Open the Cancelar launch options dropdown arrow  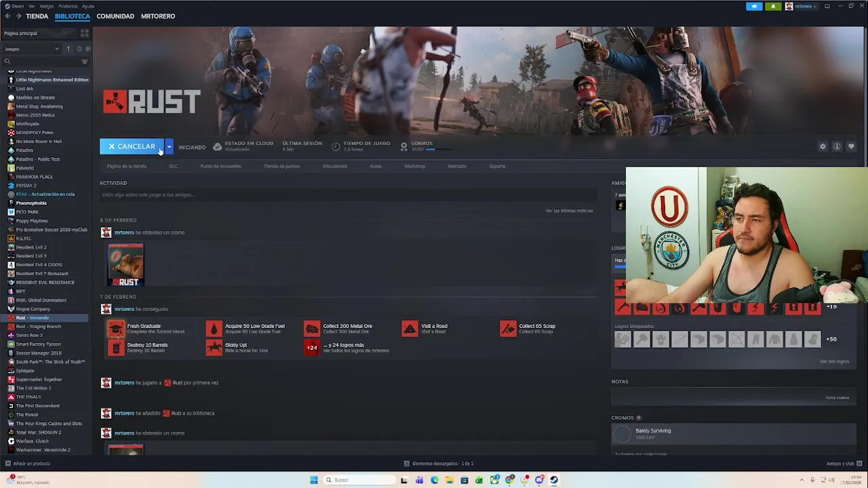pyautogui.click(x=169, y=146)
